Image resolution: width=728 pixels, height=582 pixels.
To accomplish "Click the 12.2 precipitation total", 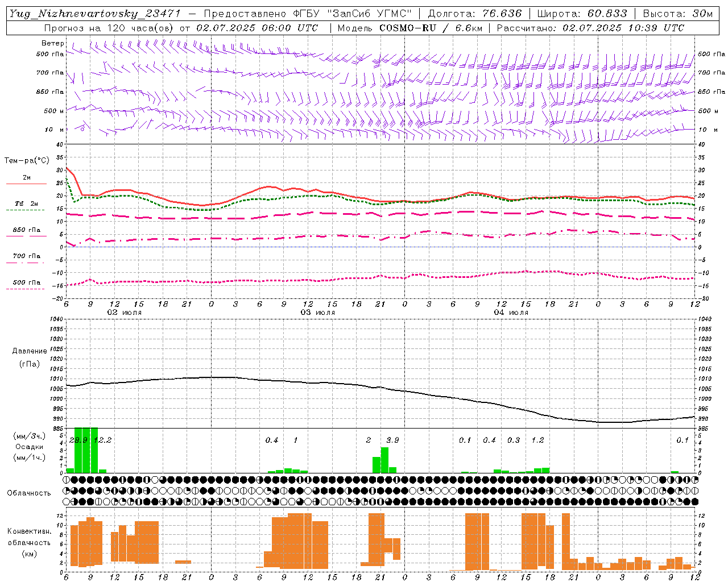I will (102, 440).
